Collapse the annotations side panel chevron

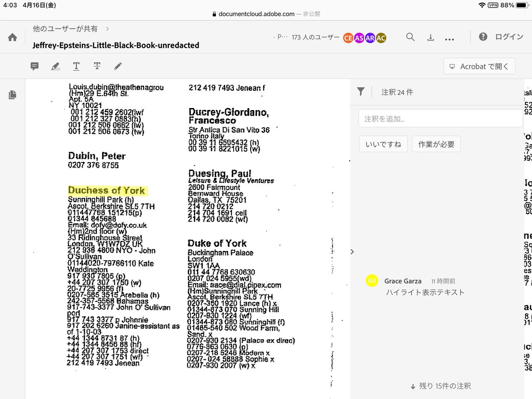[x=352, y=252]
